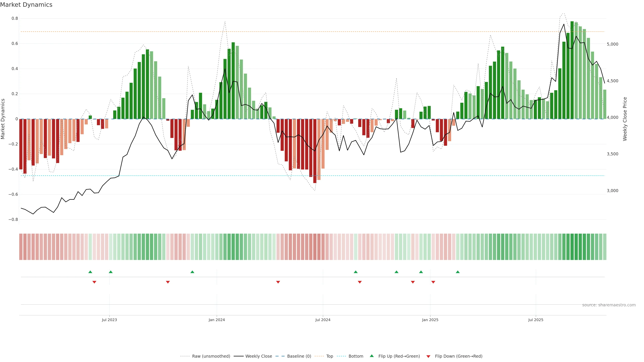The width and height of the screenshot is (644, 362).
Task: Click the leftmost green flip-up triangle marker
Action: coord(90,272)
